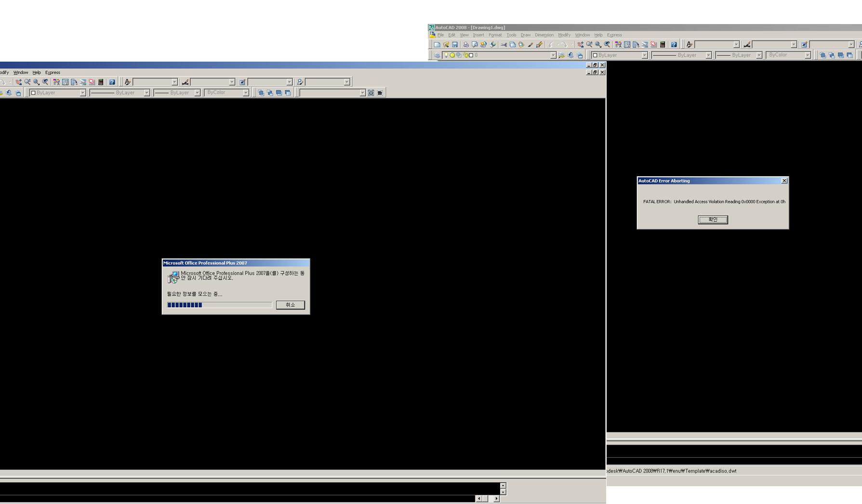Viewport: 862px width, 504px height.
Task: Click Open file icon in Drawing1 window
Action: (446, 45)
